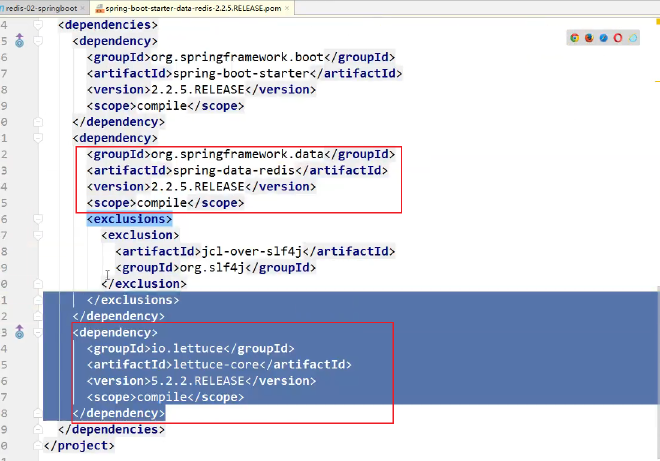Collapse the first dependency block

[38, 41]
